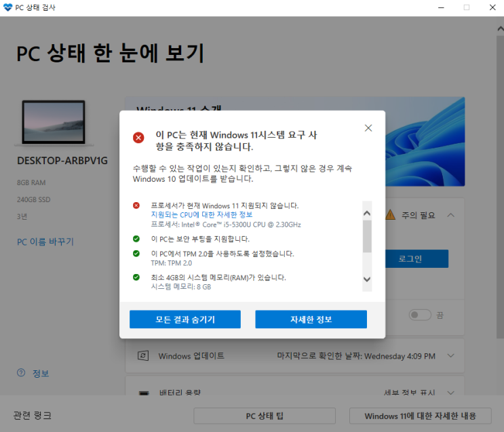
Task: Click green check icon for system memory row
Action: pos(136,277)
